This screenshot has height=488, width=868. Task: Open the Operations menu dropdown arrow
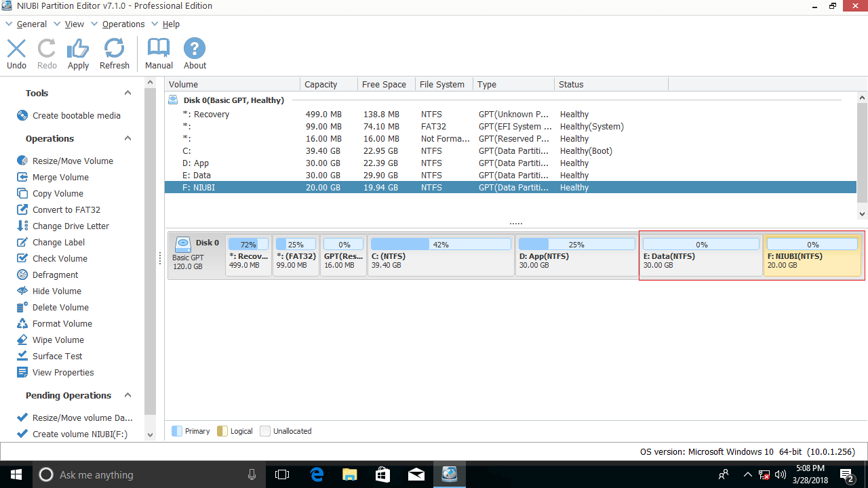click(95, 24)
